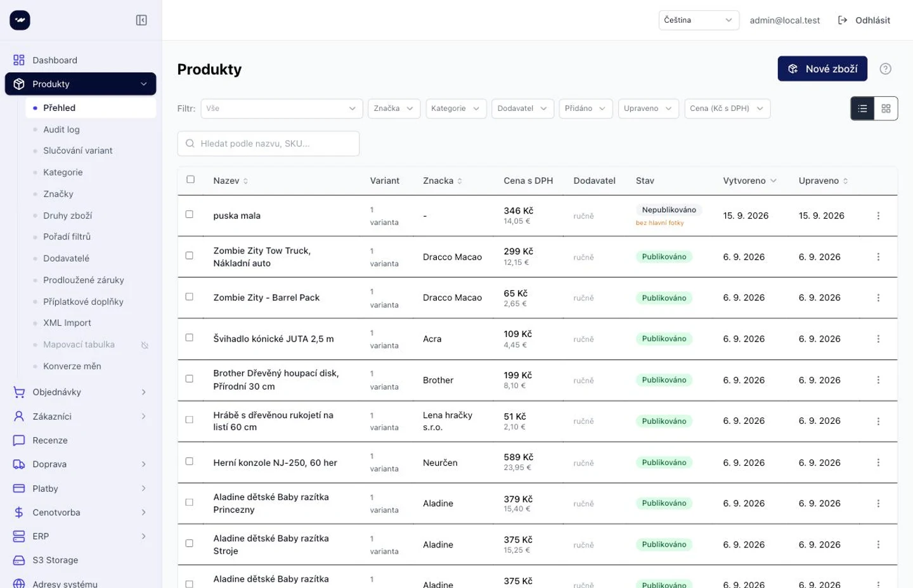Collapse the sidebar with the panel icon

pos(141,20)
